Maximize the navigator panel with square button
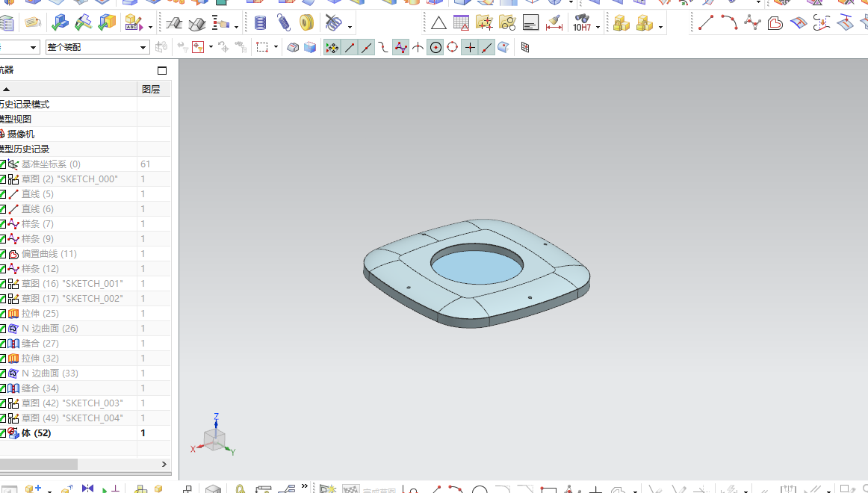Screen dimensions: 868x493 pos(162,70)
